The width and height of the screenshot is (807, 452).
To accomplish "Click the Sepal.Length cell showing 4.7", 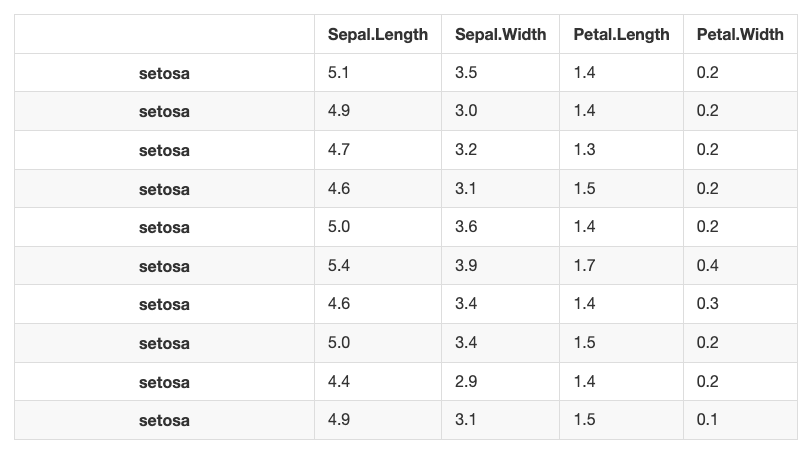I will point(378,150).
